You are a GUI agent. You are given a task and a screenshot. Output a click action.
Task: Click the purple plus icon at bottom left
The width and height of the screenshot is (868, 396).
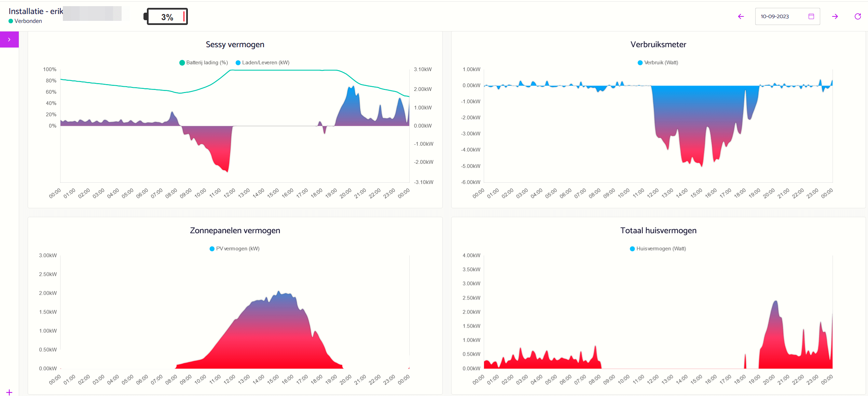coord(9,392)
